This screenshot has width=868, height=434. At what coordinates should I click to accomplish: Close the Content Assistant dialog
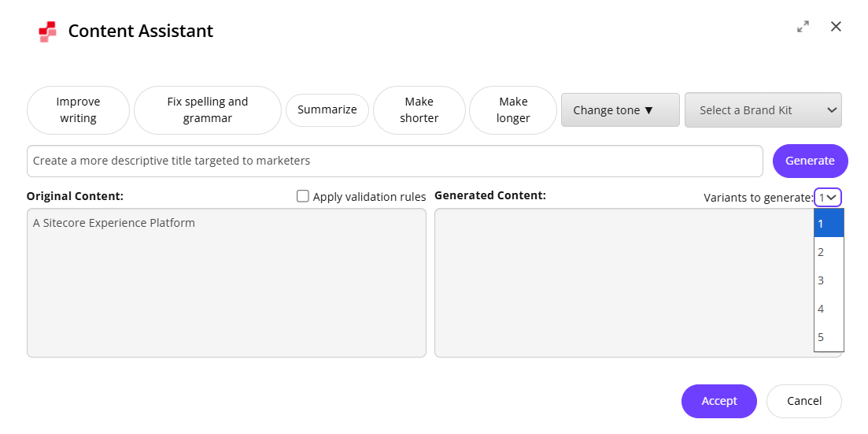[836, 26]
